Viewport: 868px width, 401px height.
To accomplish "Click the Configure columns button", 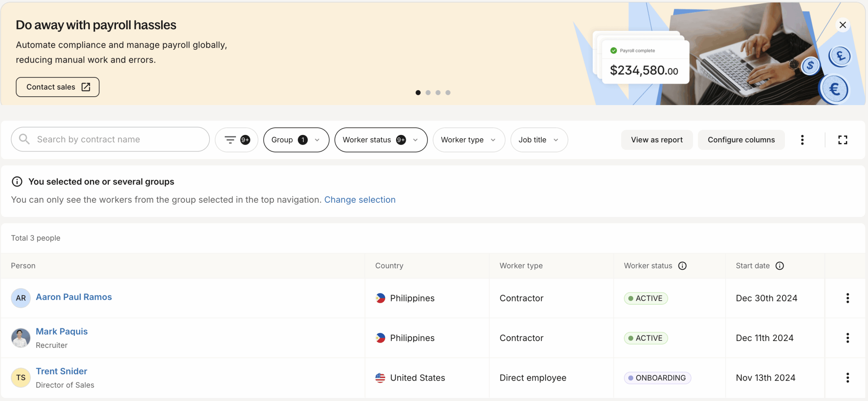I will [741, 140].
